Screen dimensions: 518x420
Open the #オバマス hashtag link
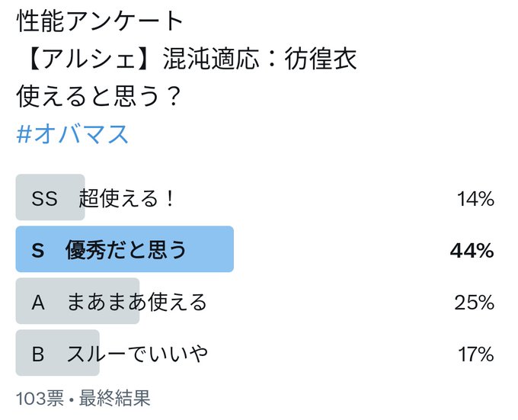point(72,134)
